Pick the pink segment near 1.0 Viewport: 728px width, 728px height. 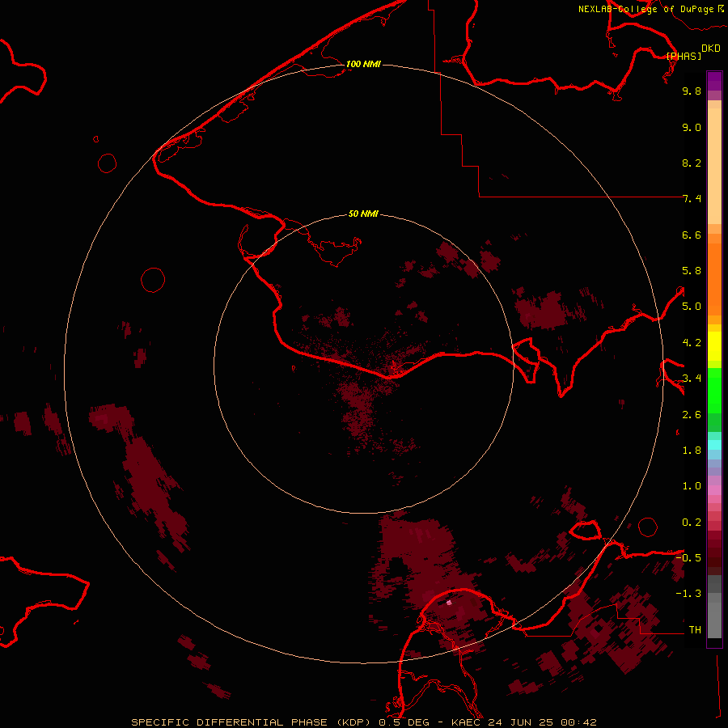click(x=714, y=490)
